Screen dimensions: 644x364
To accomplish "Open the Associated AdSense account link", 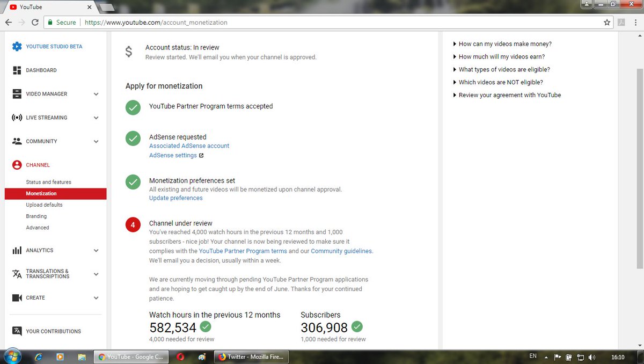I will click(x=189, y=146).
